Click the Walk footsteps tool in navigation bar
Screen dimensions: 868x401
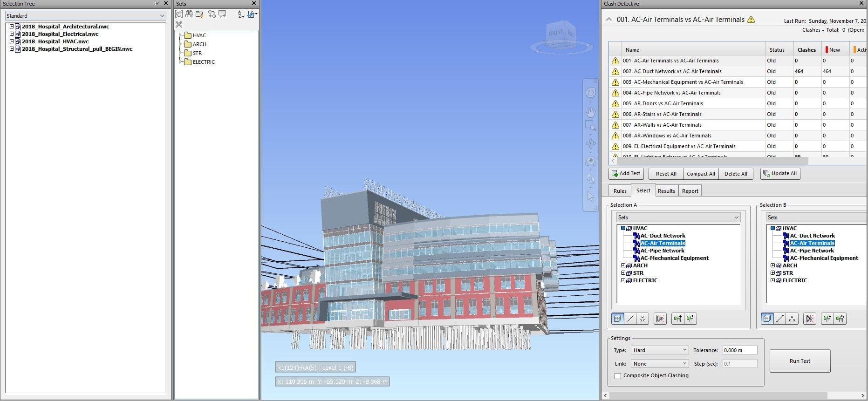point(590,179)
